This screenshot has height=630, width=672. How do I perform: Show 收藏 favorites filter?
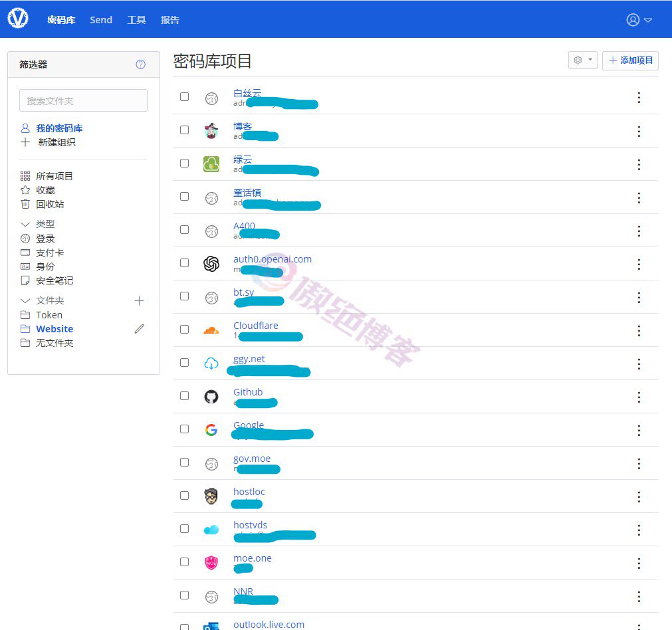(45, 190)
